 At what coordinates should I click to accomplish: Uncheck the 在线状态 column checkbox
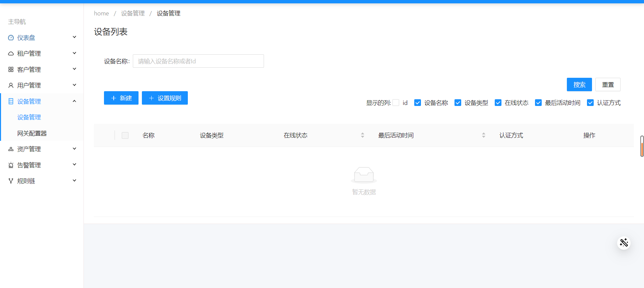click(x=498, y=103)
